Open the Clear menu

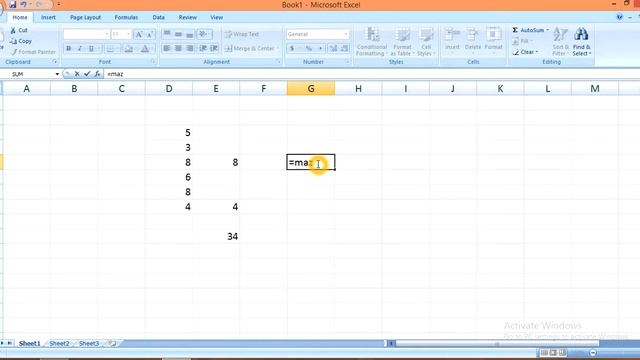pos(525,52)
